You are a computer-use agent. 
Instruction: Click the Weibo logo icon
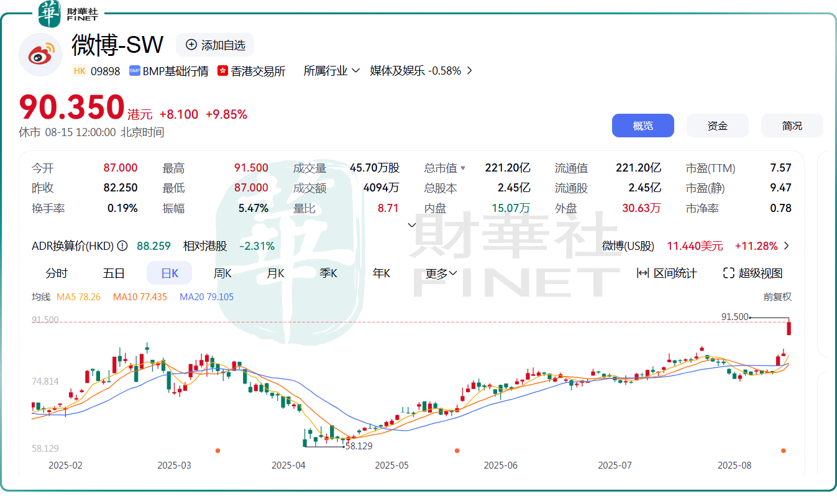[41, 56]
